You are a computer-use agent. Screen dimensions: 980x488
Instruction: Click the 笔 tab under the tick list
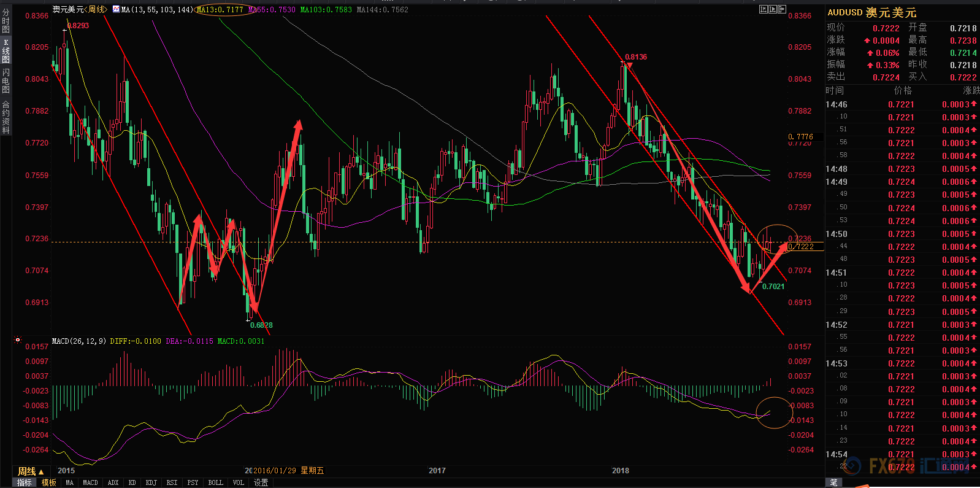(x=833, y=483)
